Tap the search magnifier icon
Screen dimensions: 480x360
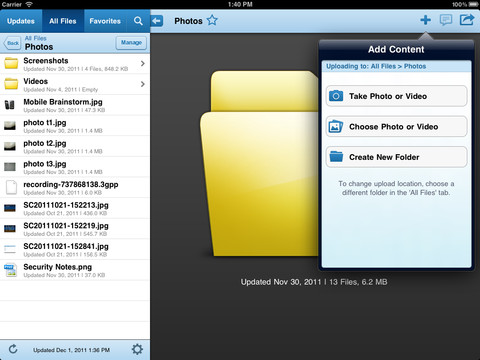(x=138, y=21)
